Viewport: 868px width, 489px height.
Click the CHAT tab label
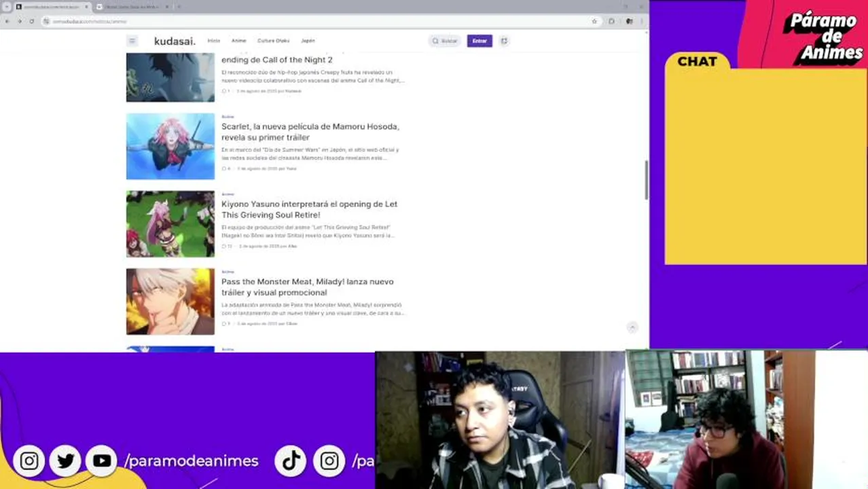pos(697,61)
